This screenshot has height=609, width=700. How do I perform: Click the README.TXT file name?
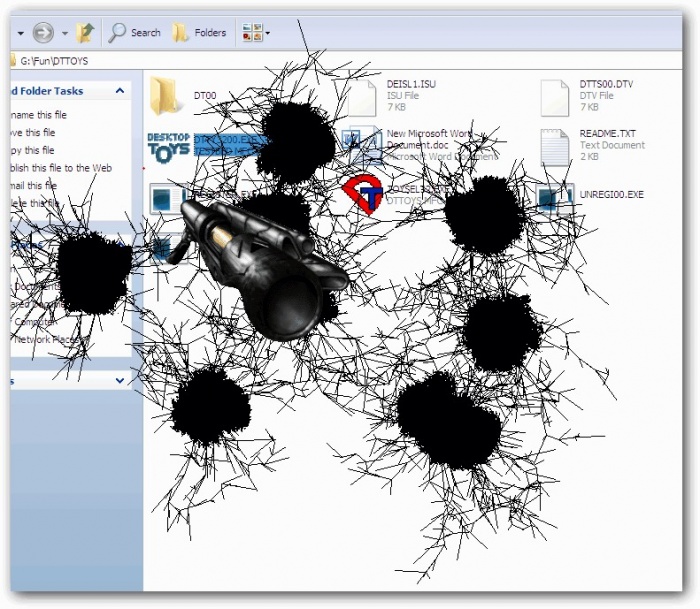607,133
